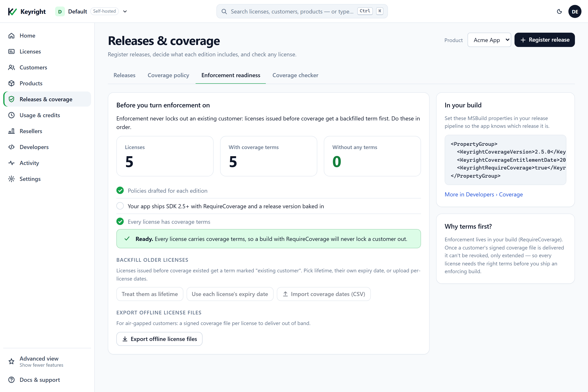The image size is (588, 392).
Task: Click Show fewer features under Advanced view
Action: (41, 365)
